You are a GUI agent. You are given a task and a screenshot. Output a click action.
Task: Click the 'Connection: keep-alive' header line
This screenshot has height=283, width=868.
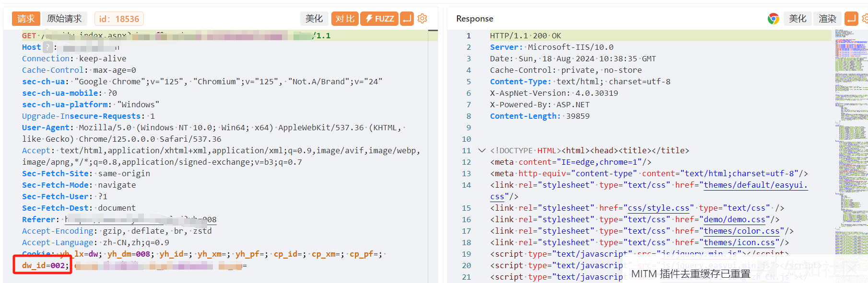[74, 58]
